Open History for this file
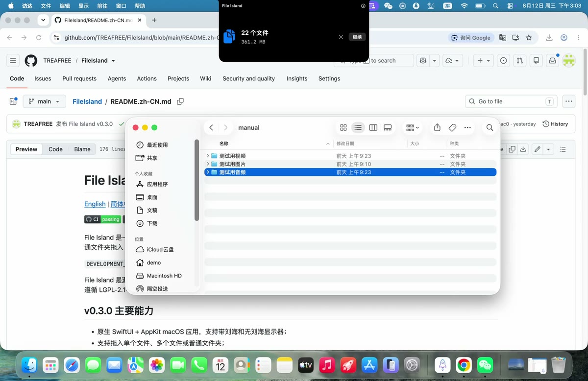The height and width of the screenshot is (381, 588). [x=555, y=124]
